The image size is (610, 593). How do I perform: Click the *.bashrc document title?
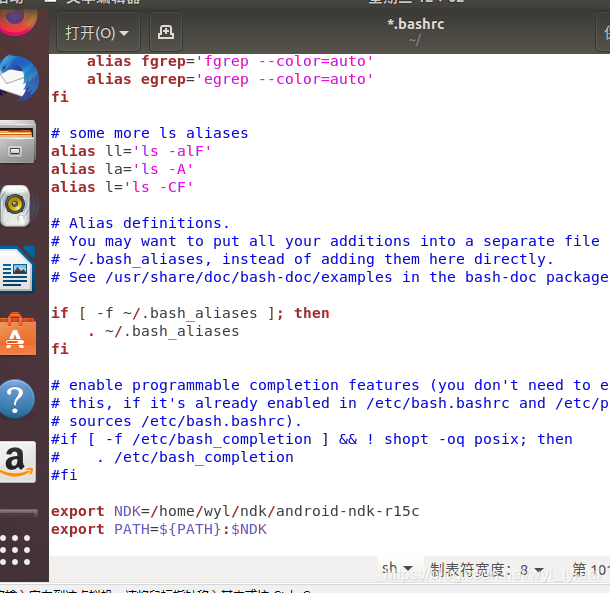pos(416,24)
